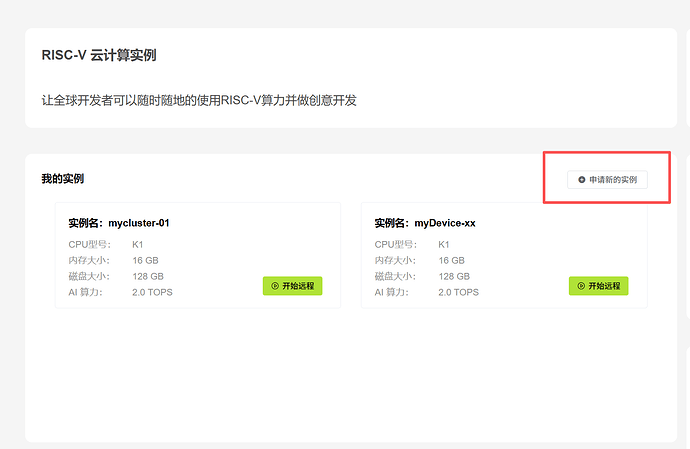Click the 128 GB disk value for mycluster-01
The image size is (690, 449).
pyautogui.click(x=148, y=276)
